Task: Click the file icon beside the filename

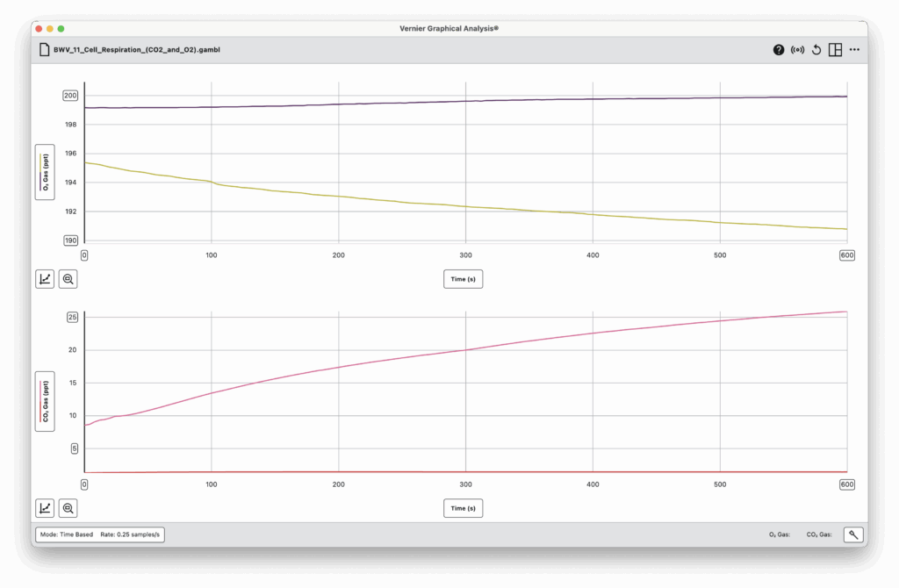Action: (43, 50)
